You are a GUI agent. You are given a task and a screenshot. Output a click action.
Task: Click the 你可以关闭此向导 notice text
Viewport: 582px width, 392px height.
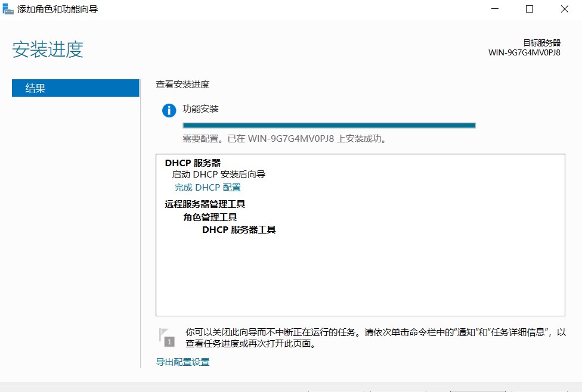point(376,338)
